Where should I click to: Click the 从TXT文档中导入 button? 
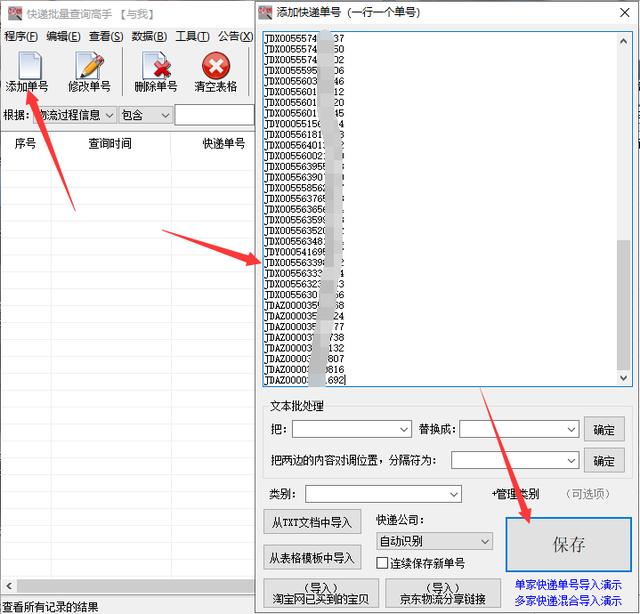click(312, 522)
